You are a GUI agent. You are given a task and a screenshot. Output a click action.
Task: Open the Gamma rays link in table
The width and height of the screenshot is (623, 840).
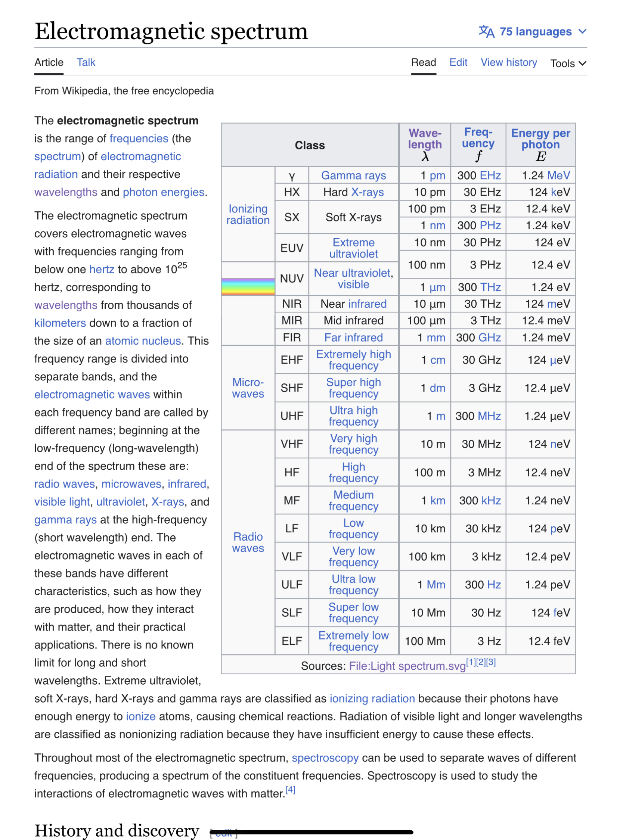[353, 175]
